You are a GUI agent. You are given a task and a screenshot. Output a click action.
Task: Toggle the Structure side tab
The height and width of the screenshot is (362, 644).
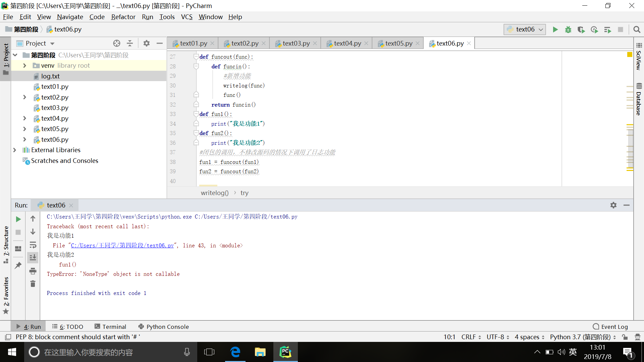click(x=6, y=245)
